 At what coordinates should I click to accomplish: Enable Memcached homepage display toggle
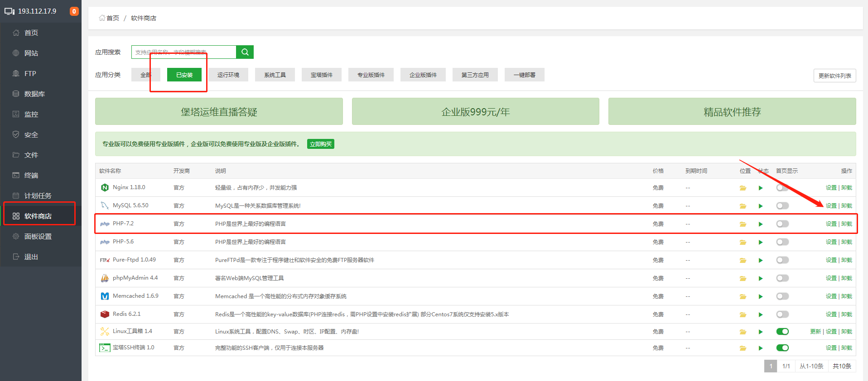point(782,296)
